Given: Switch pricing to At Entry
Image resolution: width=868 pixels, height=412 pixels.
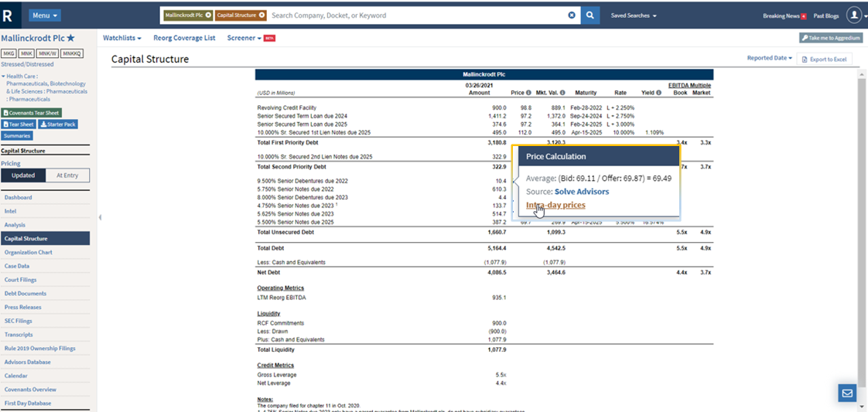Looking at the screenshot, I should click(x=67, y=175).
